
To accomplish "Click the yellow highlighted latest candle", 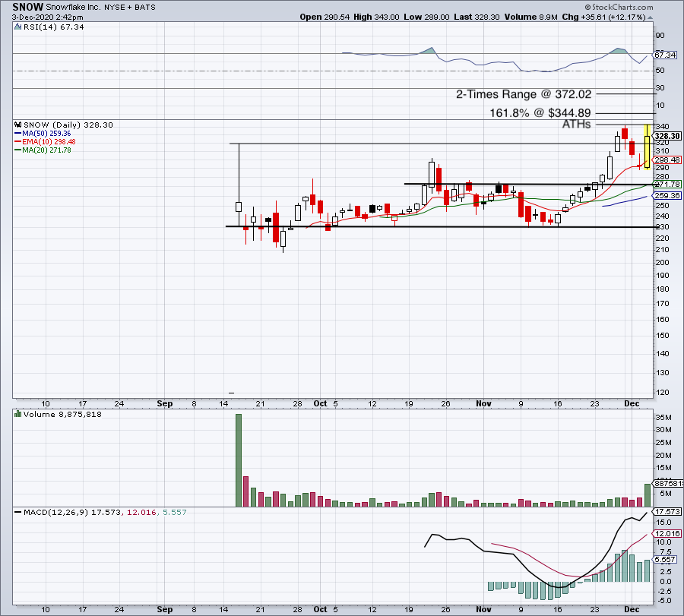I will [x=648, y=147].
